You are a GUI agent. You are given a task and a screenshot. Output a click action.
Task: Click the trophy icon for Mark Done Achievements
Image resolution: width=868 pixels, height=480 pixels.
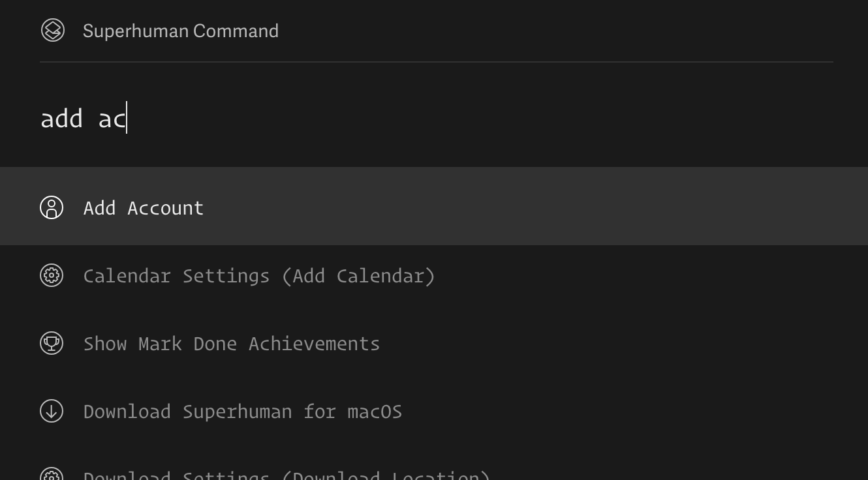[52, 343]
